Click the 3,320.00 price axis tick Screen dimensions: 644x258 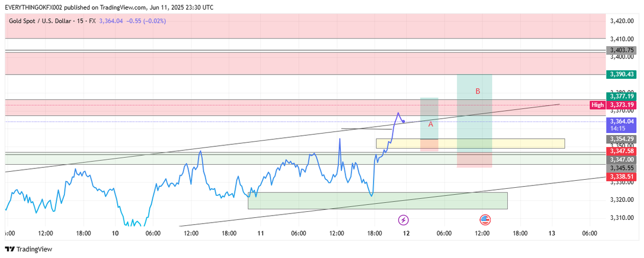click(x=623, y=200)
